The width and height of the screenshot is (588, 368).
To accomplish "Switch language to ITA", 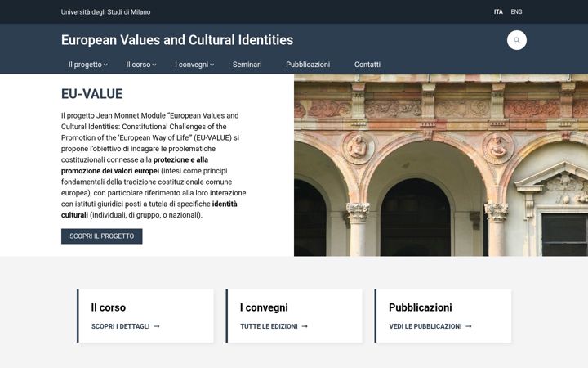I will (498, 12).
